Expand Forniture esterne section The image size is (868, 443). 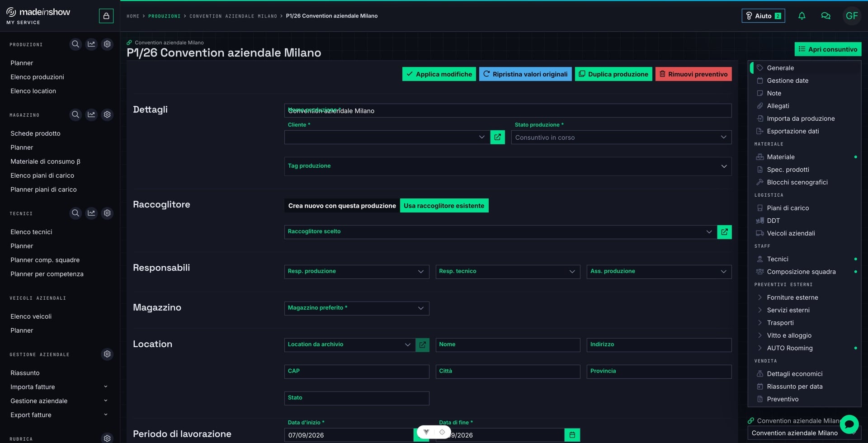coord(805,297)
